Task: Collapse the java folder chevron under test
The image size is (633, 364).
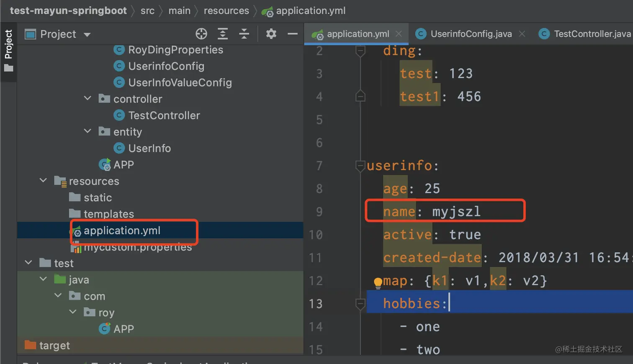Action: coord(43,279)
